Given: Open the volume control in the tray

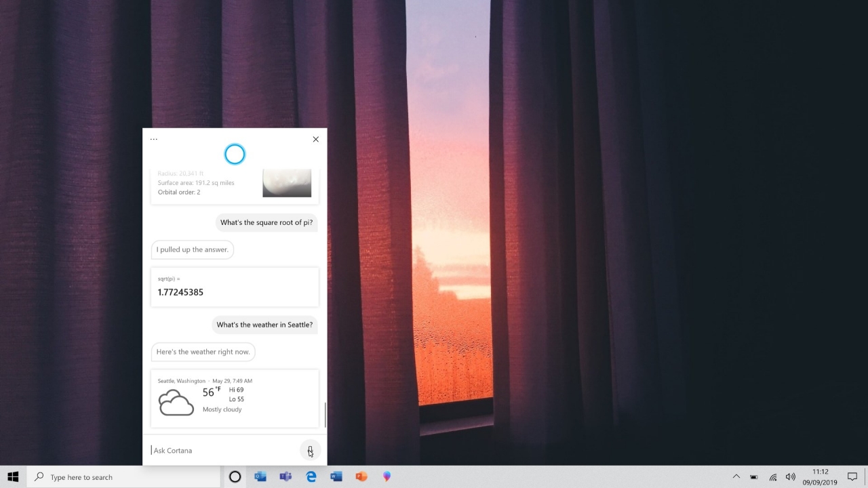Looking at the screenshot, I should tap(790, 477).
